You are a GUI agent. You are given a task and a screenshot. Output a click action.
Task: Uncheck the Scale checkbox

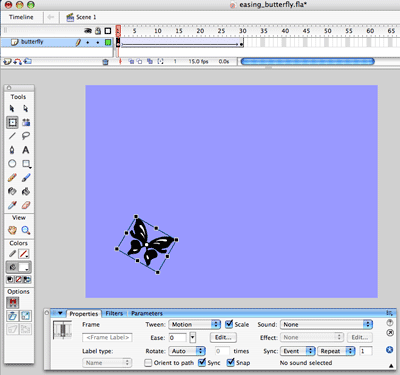click(x=229, y=324)
